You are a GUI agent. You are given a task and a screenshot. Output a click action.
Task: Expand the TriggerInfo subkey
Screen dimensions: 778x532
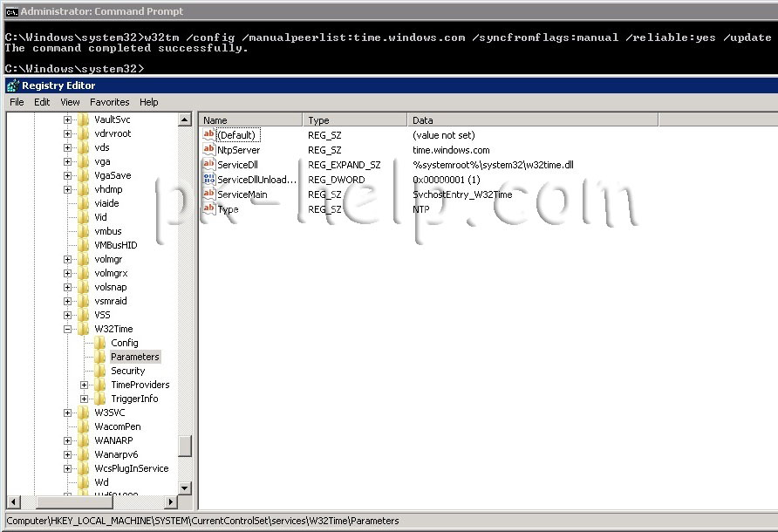(85, 399)
